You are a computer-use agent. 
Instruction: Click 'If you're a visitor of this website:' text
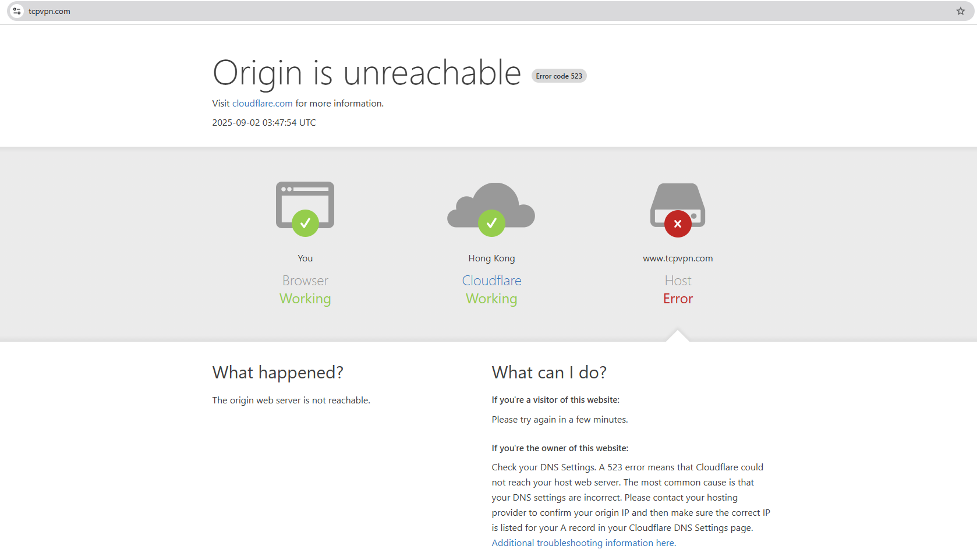(x=555, y=400)
